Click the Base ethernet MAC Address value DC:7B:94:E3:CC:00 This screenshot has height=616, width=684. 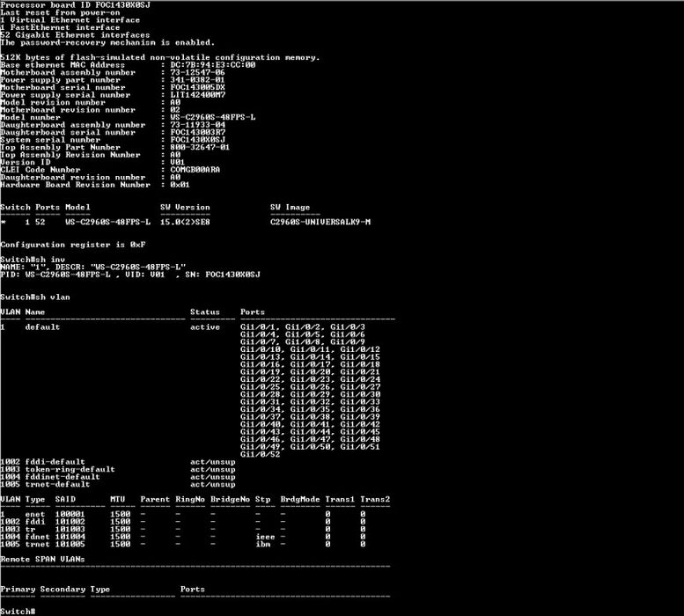(213, 65)
